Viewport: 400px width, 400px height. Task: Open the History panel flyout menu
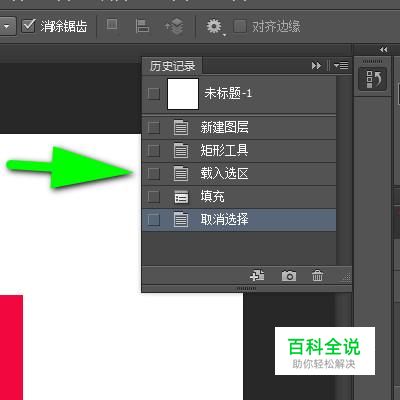click(x=341, y=66)
